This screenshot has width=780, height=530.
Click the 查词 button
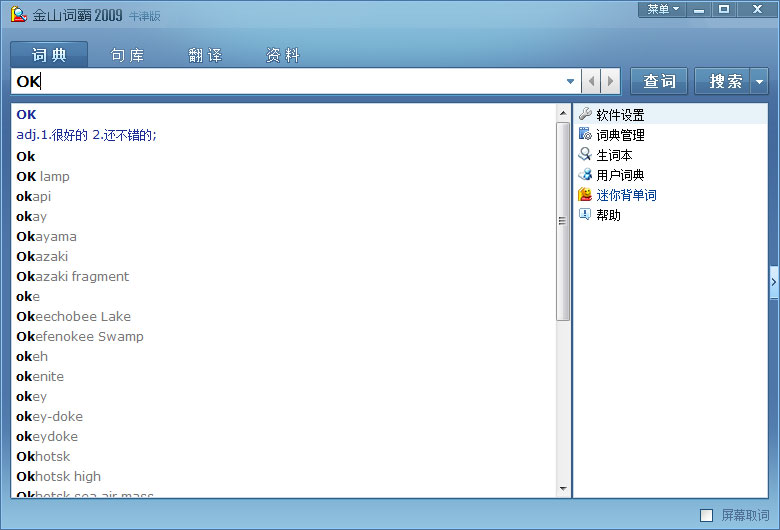pyautogui.click(x=659, y=81)
